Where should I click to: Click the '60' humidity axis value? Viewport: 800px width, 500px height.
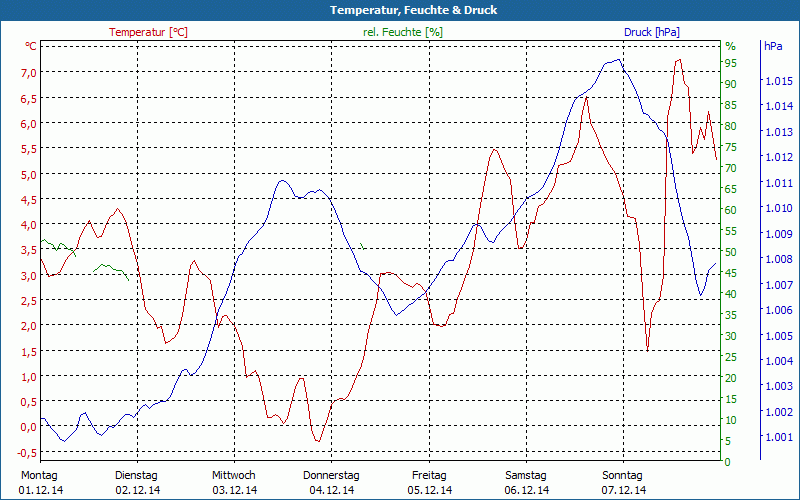[x=731, y=210]
